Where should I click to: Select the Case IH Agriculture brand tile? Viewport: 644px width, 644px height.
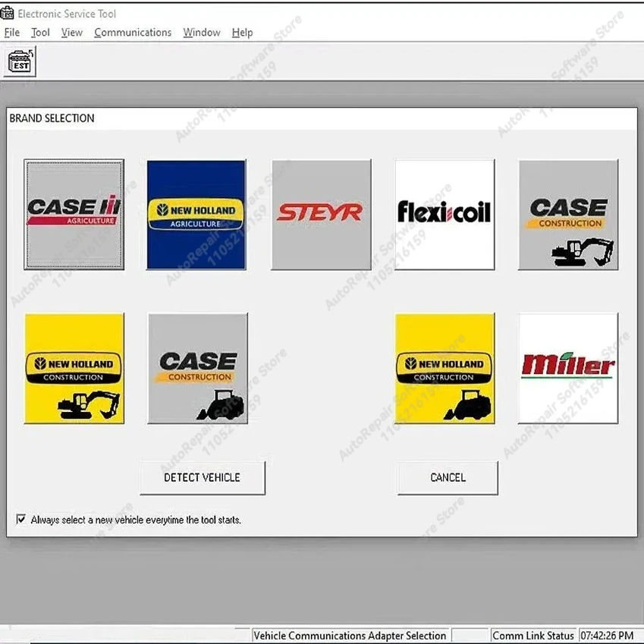pyautogui.click(x=74, y=215)
